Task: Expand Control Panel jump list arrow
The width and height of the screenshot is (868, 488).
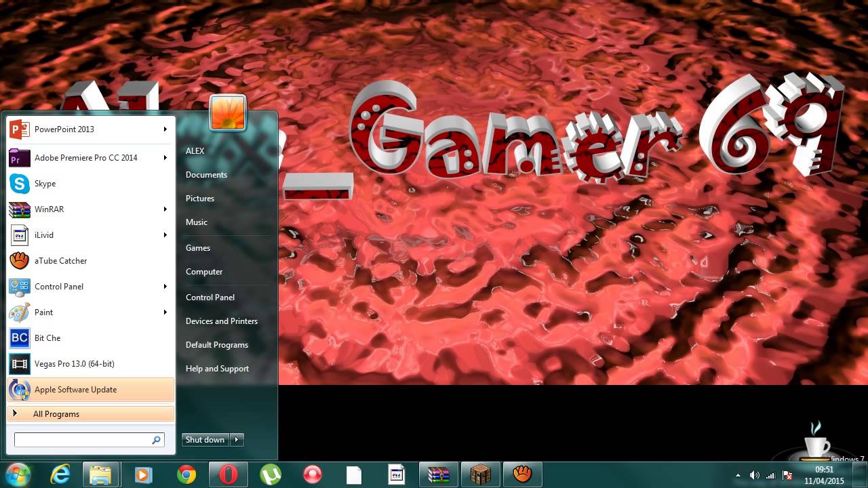Action: (x=165, y=287)
